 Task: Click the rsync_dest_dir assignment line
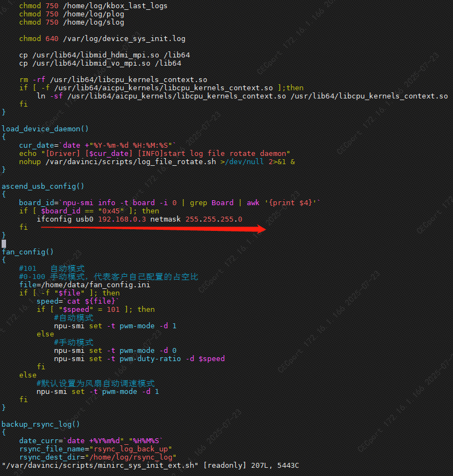pyautogui.click(x=98, y=457)
